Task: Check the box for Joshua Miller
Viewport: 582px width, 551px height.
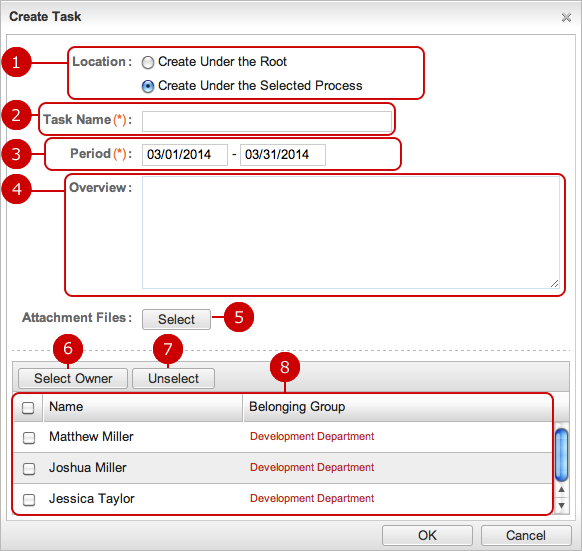Action: pyautogui.click(x=29, y=469)
